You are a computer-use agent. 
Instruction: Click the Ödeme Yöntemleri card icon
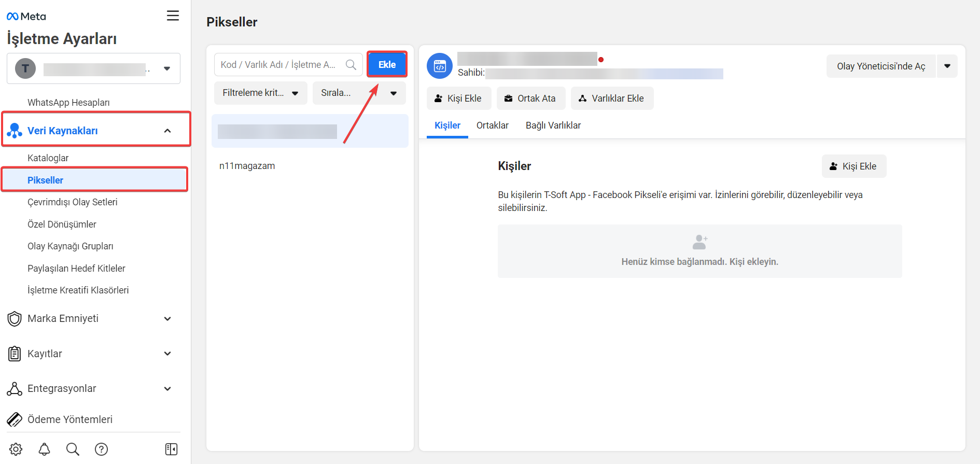pos(15,419)
